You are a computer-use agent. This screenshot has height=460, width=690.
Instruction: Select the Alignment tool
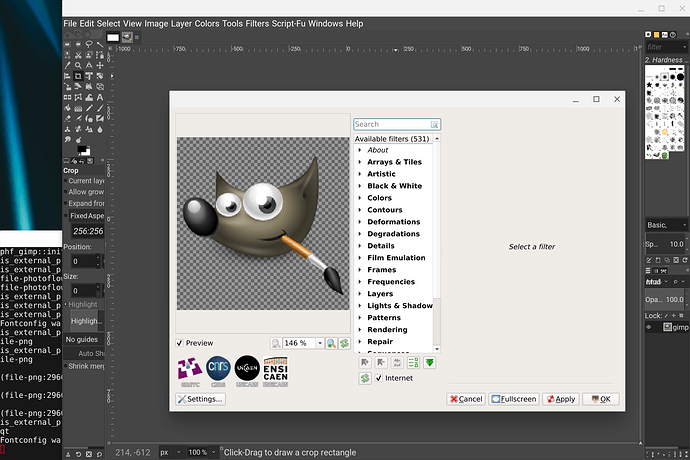click(x=67, y=76)
